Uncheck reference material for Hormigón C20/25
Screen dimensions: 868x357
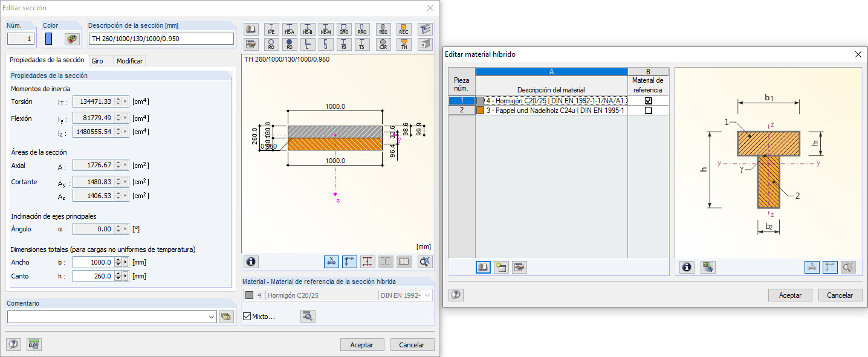(649, 101)
